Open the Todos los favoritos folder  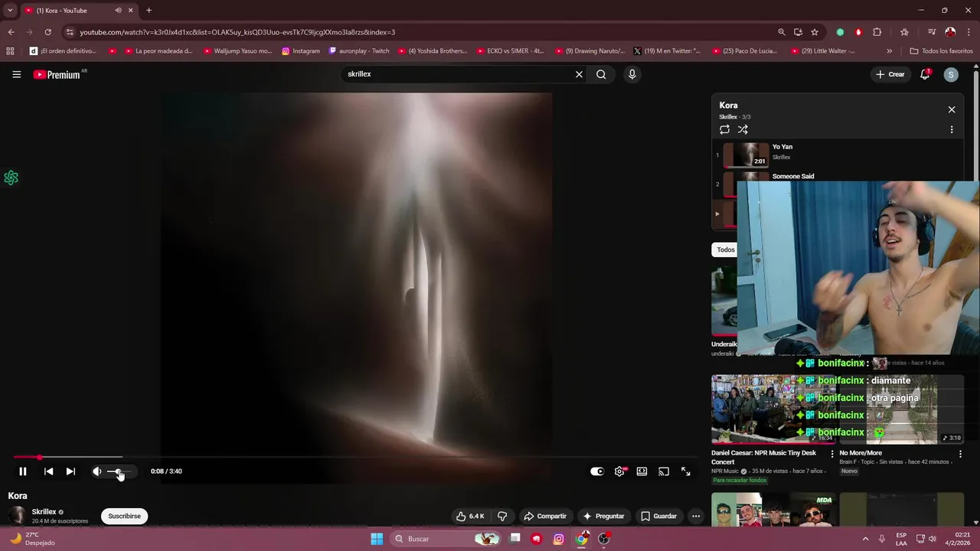[941, 51]
